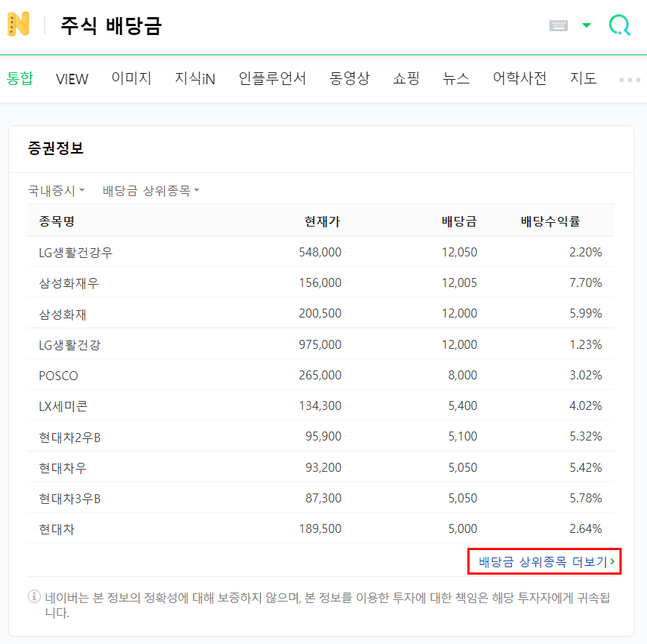Expand the 배당금 상위종목 dropdown
Screen dimensions: 647x644
[151, 191]
